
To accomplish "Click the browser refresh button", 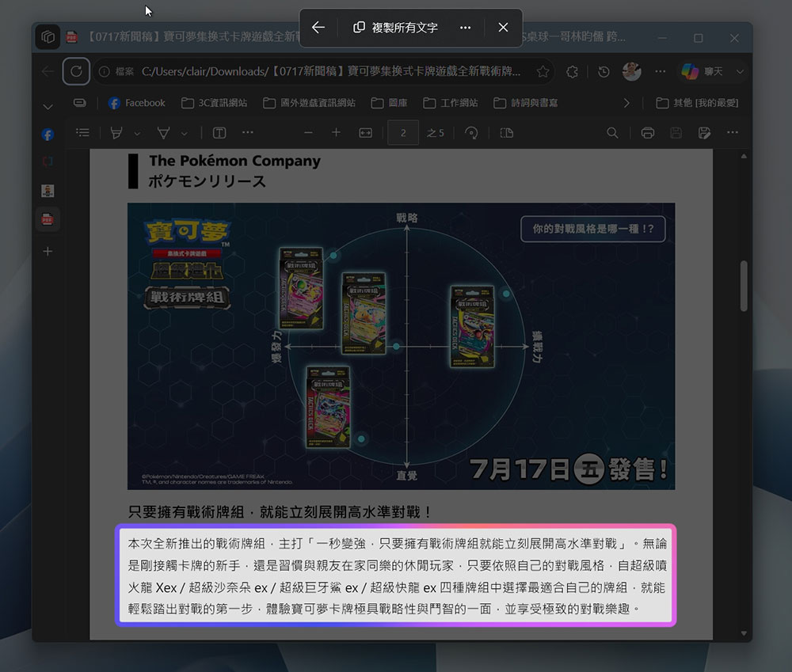I will point(76,71).
